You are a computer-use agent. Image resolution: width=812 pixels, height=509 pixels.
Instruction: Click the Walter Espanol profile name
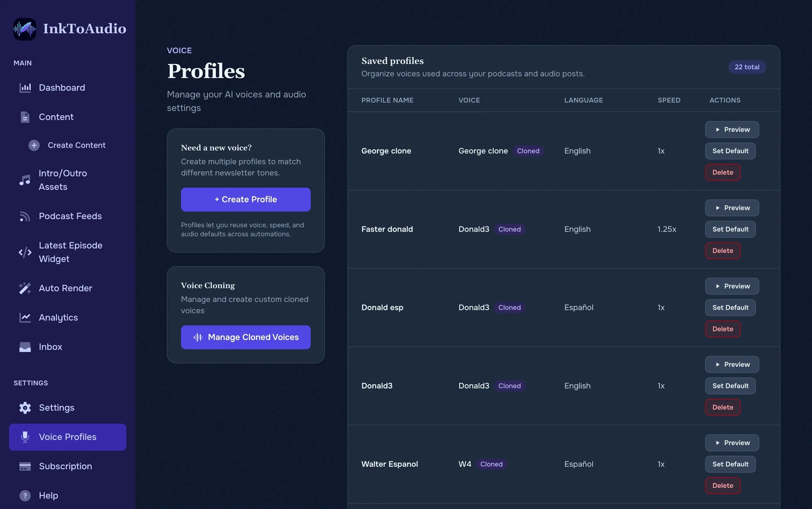389,464
